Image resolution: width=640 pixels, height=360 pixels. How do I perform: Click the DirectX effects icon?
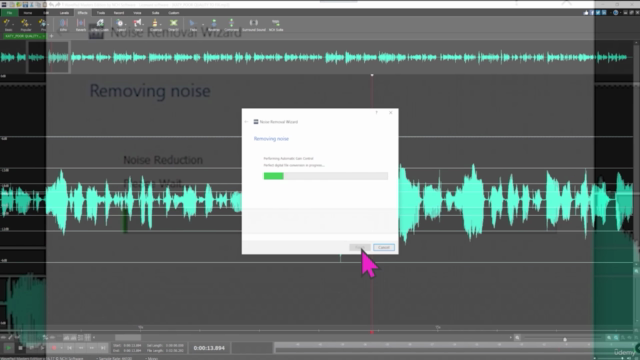(173, 24)
